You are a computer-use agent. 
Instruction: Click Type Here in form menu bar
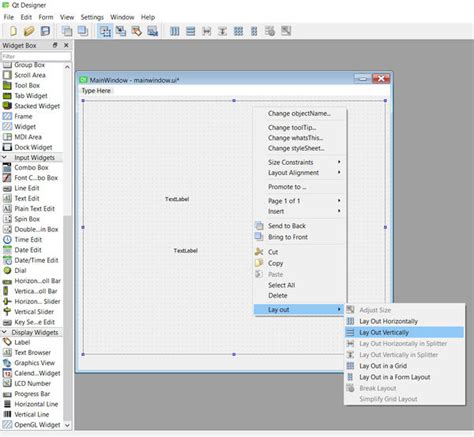tap(96, 91)
